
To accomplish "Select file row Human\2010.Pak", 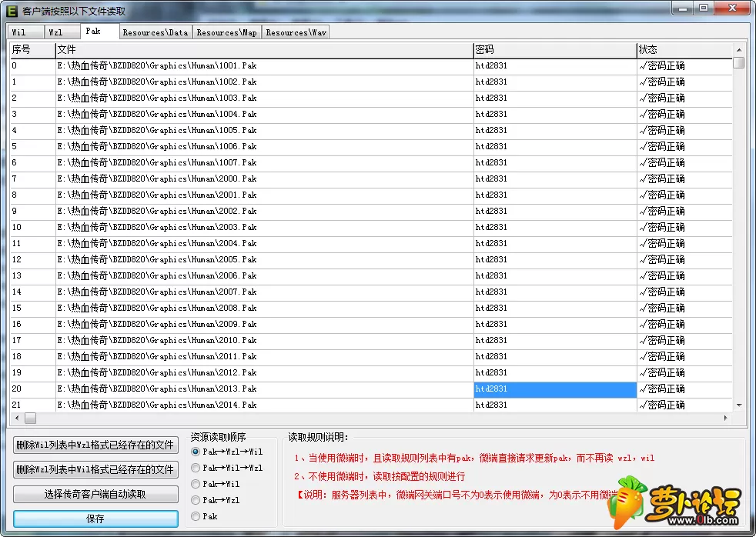I will (x=371, y=340).
